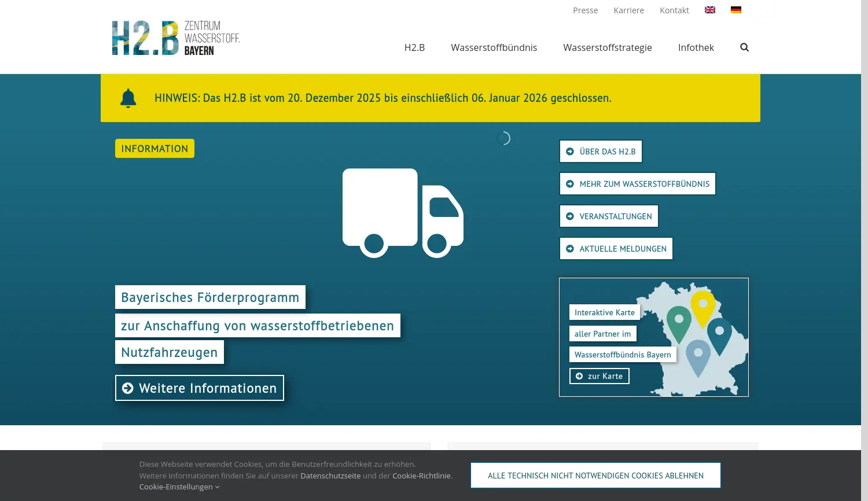Open the Infothek navigation menu

pos(696,47)
